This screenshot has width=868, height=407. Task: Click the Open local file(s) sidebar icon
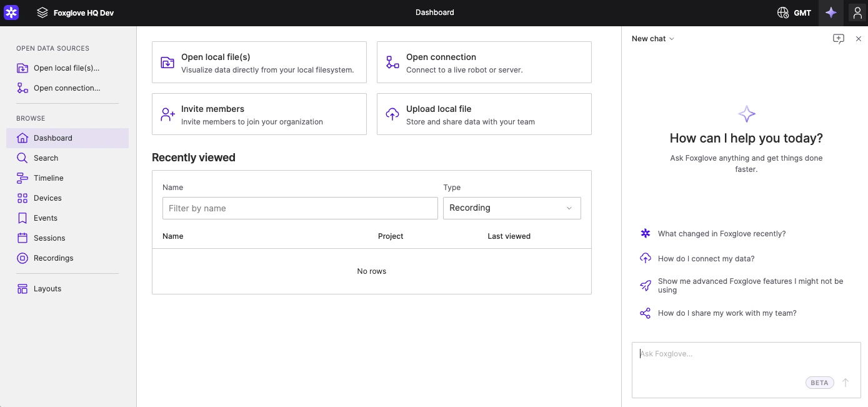pos(22,68)
